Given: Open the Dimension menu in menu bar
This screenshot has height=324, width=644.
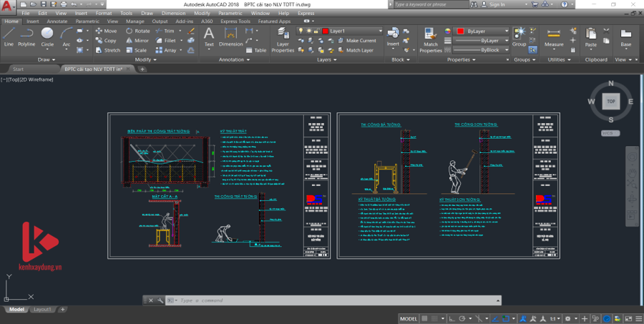Looking at the screenshot, I should pyautogui.click(x=173, y=13).
